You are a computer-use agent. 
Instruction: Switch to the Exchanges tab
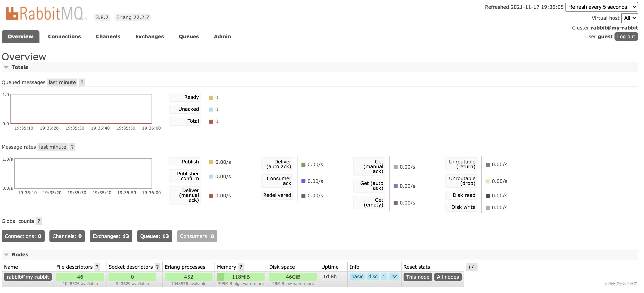click(x=150, y=36)
